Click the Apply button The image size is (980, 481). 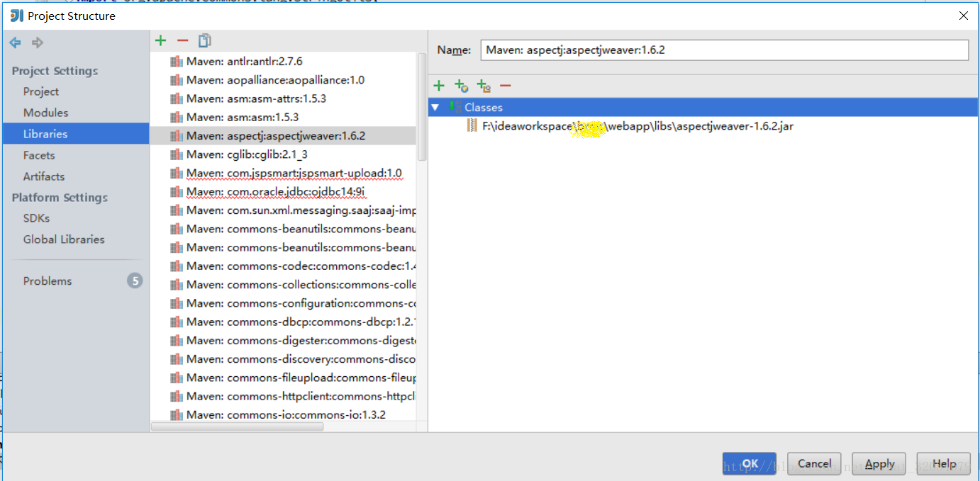point(879,464)
